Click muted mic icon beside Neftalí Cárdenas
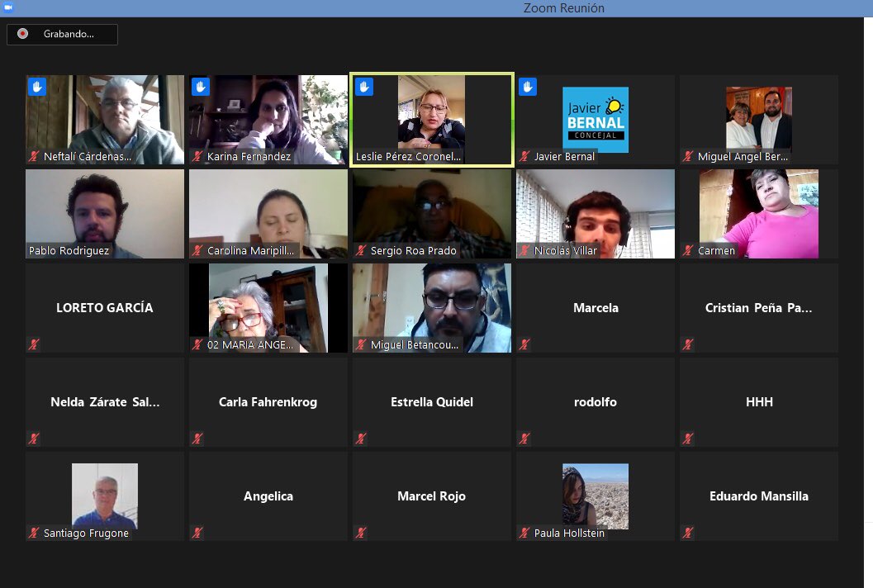Image resolution: width=873 pixels, height=588 pixels. pyautogui.click(x=35, y=156)
